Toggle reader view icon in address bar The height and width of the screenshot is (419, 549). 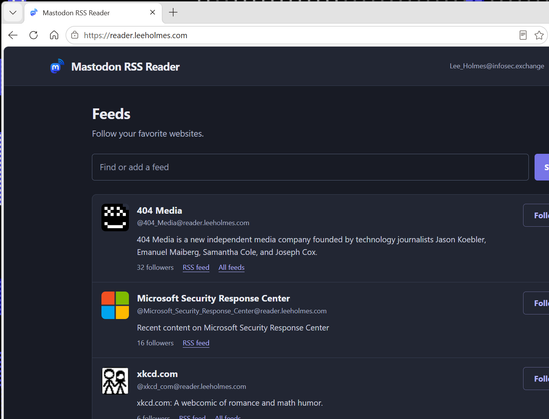(x=523, y=35)
